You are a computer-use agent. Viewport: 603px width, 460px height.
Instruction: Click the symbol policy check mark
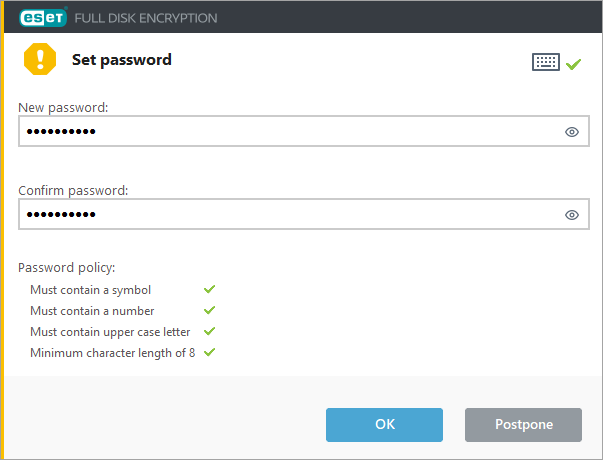210,289
